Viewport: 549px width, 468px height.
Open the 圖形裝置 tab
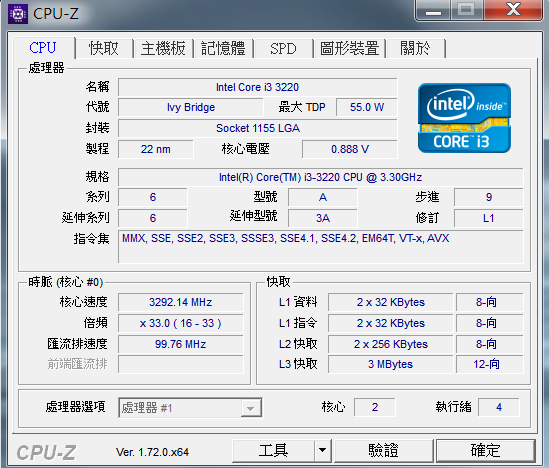(349, 48)
